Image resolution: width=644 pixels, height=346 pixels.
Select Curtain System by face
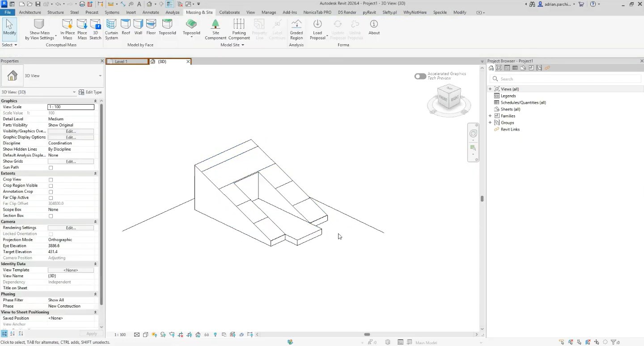tap(111, 29)
